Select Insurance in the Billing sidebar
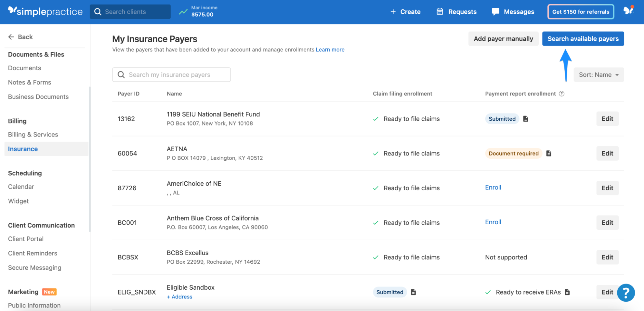 (x=23, y=149)
